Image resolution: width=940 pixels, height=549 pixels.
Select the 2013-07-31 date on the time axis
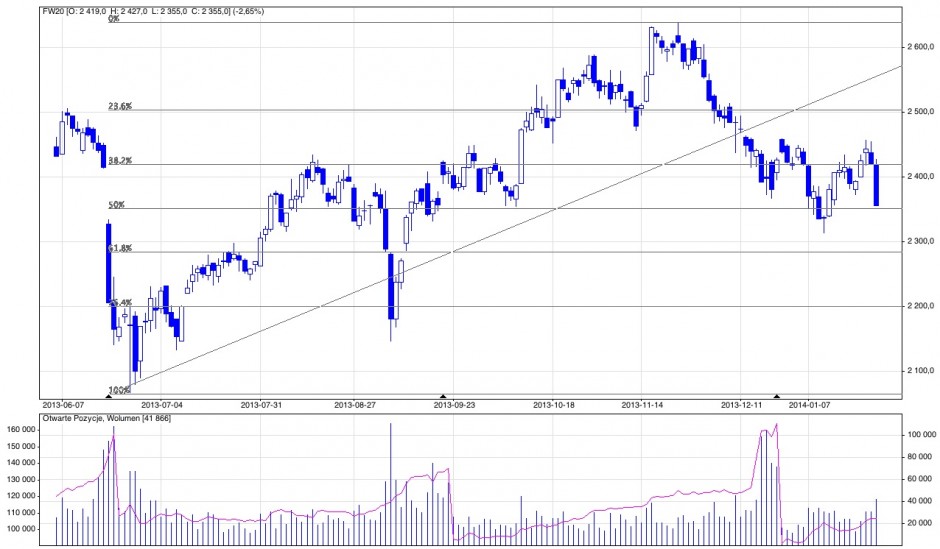point(263,405)
